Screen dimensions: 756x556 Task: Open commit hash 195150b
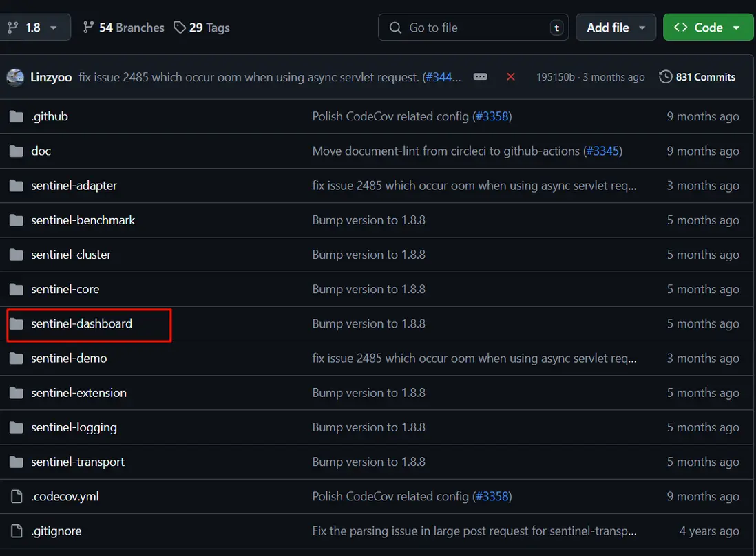click(555, 77)
